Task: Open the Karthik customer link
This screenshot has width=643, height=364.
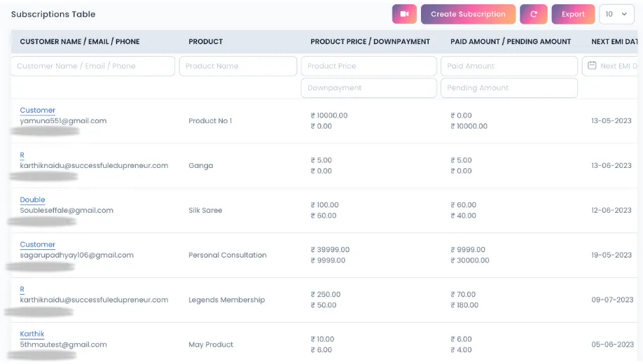Action: (x=32, y=334)
